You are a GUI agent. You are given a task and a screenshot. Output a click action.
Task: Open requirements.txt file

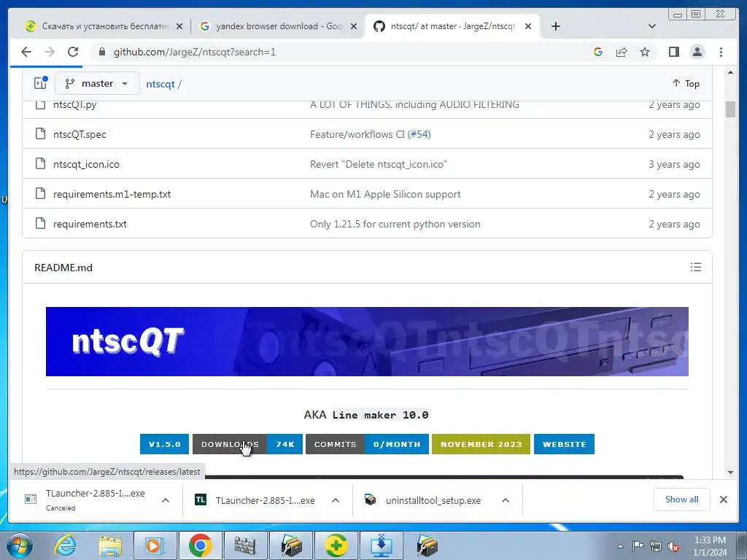pos(90,225)
